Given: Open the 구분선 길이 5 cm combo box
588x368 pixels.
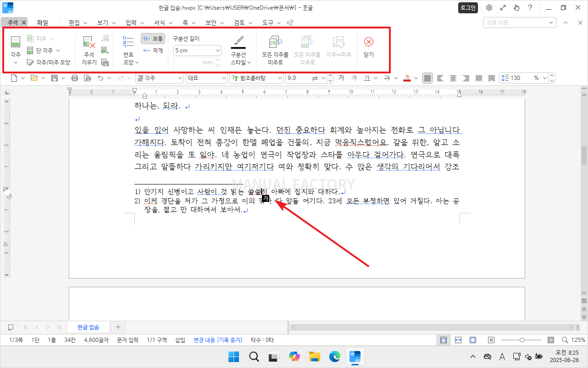Looking at the screenshot, I should (x=197, y=50).
